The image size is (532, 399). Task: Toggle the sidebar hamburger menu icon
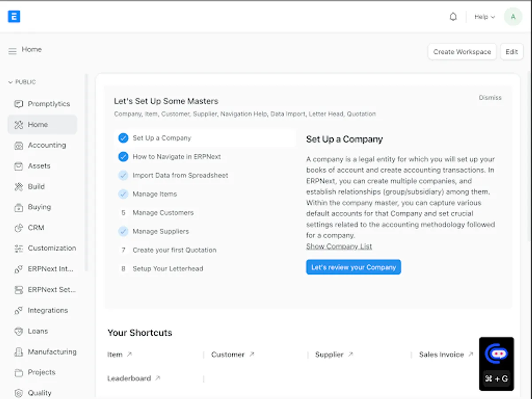tap(12, 51)
